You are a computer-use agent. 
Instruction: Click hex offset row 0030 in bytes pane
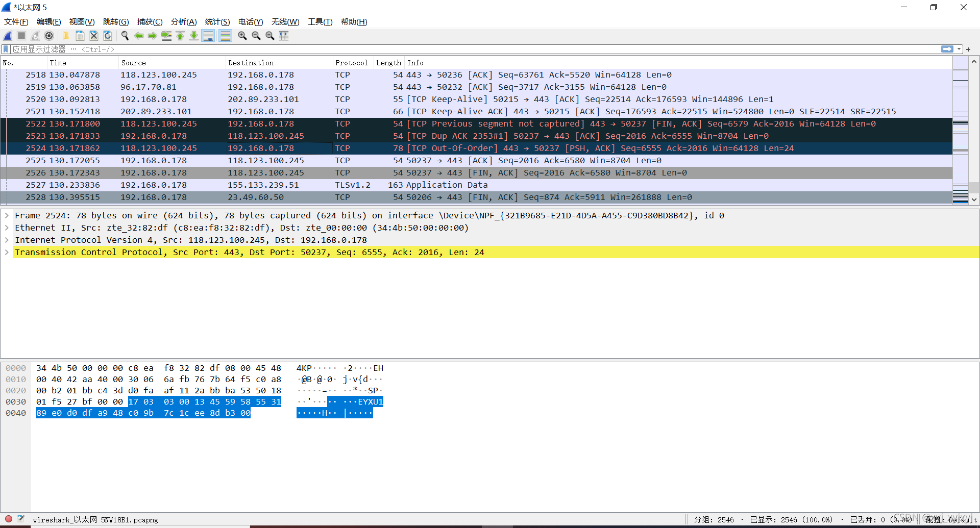[16, 401]
